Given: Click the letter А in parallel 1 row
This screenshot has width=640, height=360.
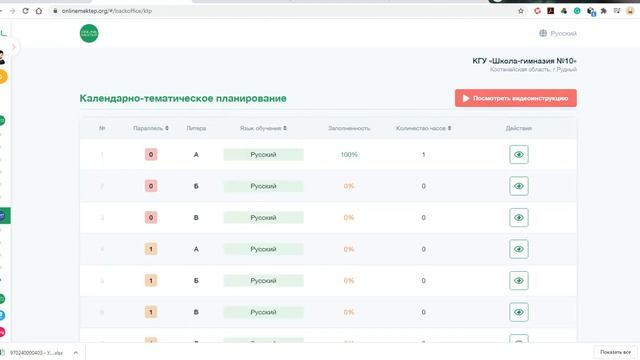Looking at the screenshot, I should pos(196,249).
